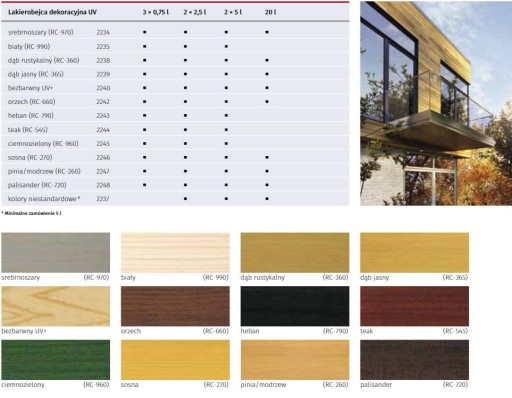Select the red teak RC-545 swatch
This screenshot has width=512, height=398.
(x=414, y=306)
